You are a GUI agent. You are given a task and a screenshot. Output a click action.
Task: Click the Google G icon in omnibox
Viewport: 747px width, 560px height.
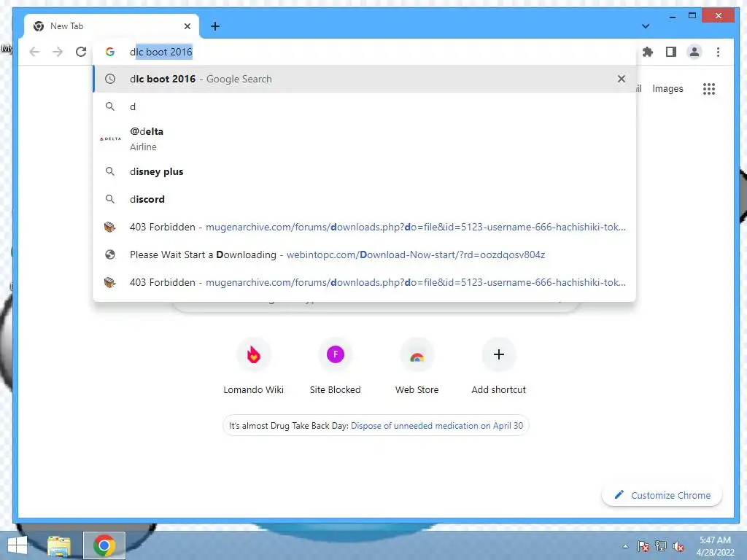pos(110,52)
